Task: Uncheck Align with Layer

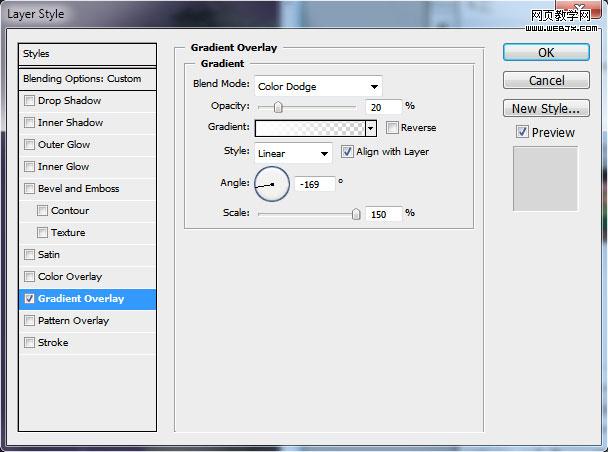Action: click(348, 152)
